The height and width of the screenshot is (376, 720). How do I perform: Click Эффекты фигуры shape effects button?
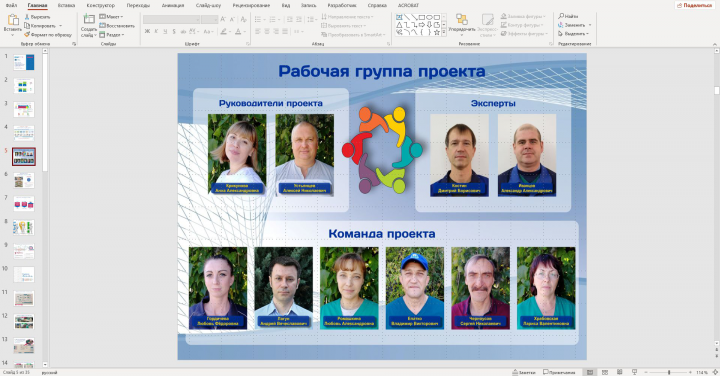(x=523, y=34)
